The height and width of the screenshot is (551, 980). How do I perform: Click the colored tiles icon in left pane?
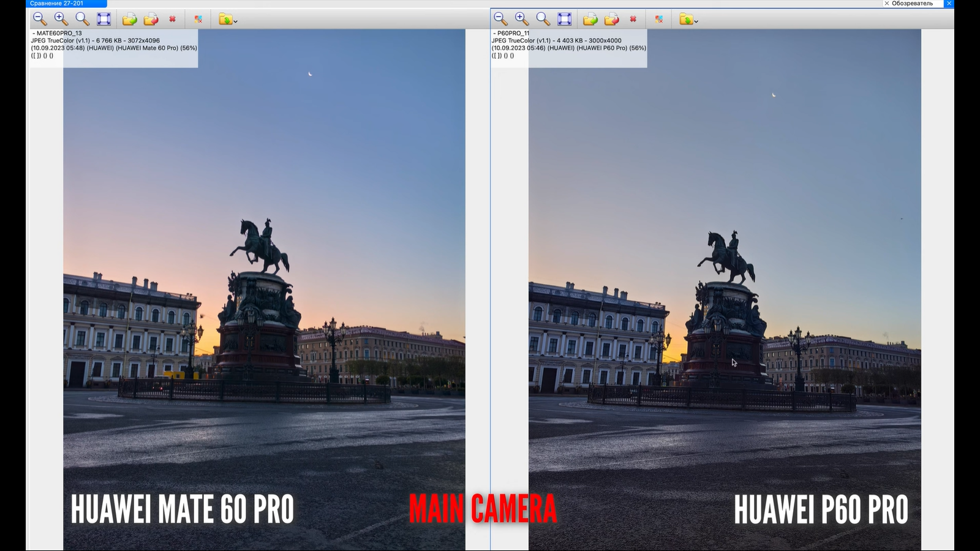click(198, 20)
